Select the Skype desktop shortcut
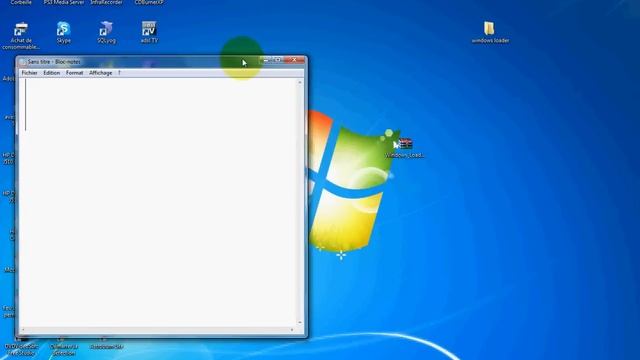The height and width of the screenshot is (360, 640). coord(64,32)
